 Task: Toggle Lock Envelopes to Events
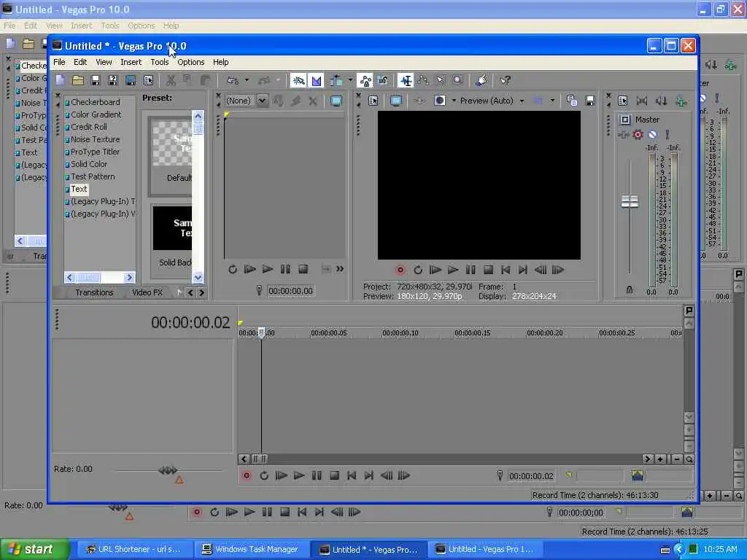coord(365,80)
